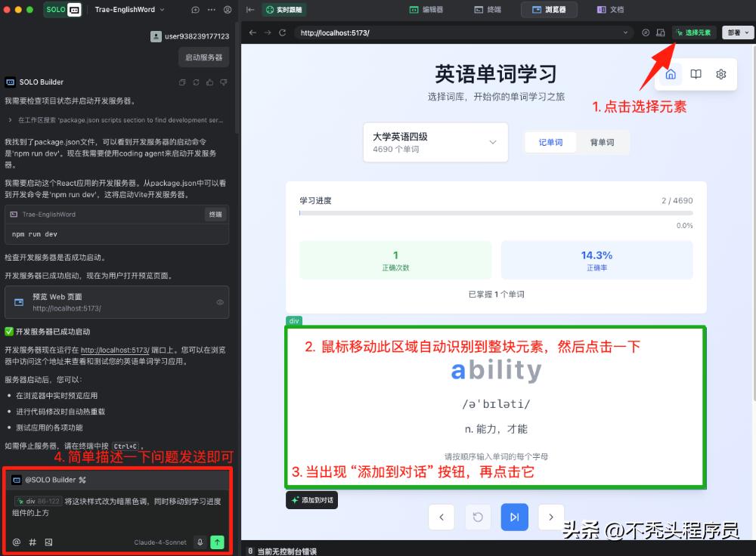Click the 添加到对话 button
This screenshot has width=756, height=556.
coord(311,500)
